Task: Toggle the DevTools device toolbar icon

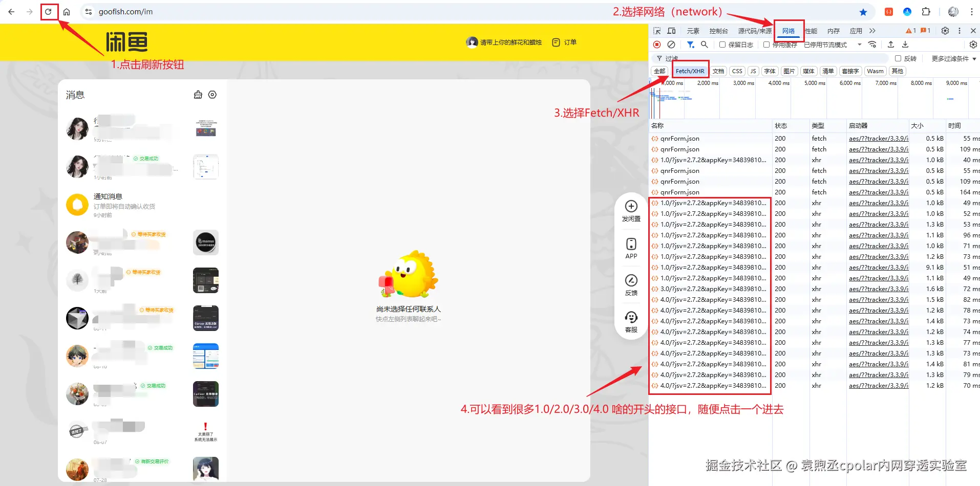Action: point(671,31)
